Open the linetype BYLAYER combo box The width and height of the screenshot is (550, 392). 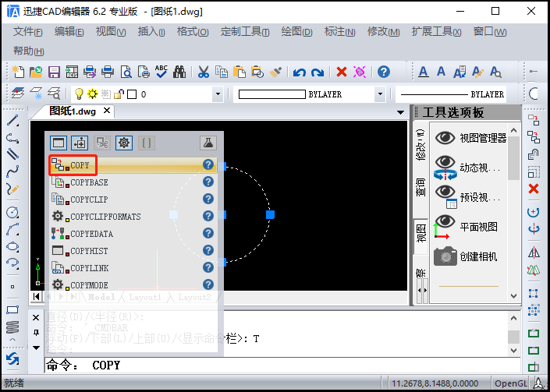(x=452, y=94)
